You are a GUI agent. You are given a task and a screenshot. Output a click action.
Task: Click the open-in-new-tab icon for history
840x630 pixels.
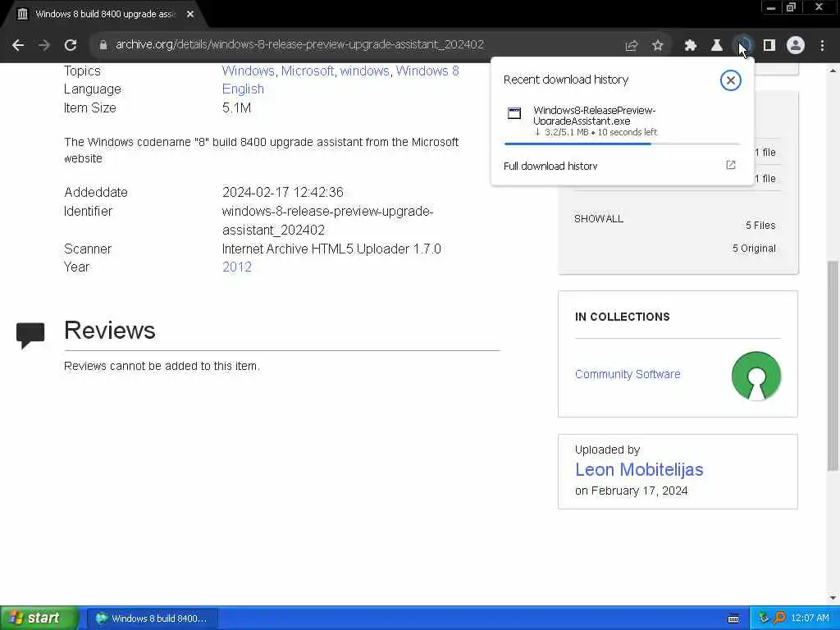731,165
